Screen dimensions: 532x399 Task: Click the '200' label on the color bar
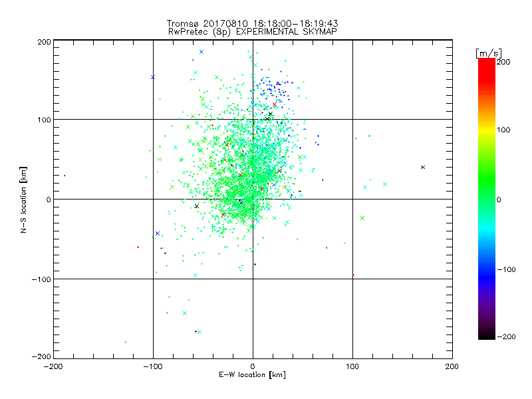pos(503,62)
